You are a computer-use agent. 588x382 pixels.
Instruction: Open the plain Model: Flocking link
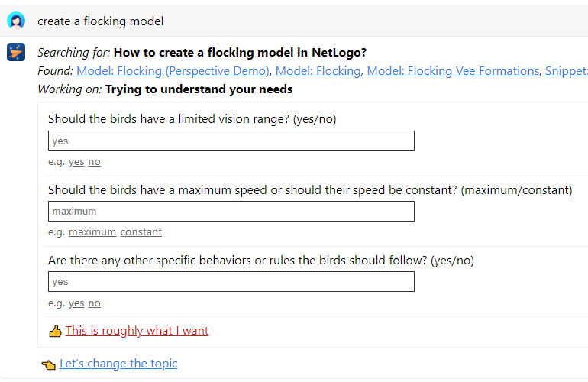pyautogui.click(x=318, y=71)
